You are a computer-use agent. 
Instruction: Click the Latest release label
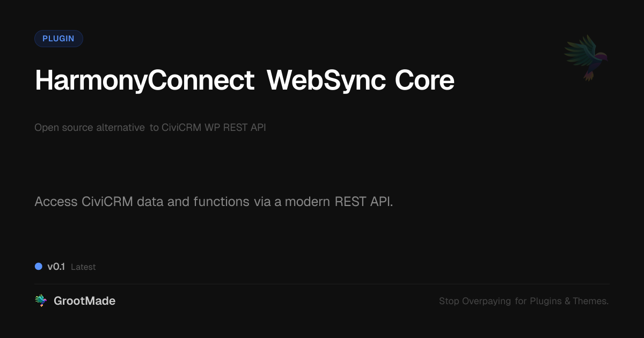[x=83, y=267]
